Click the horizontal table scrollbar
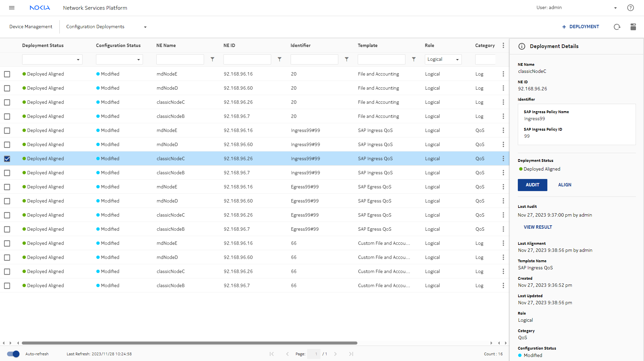This screenshot has height=361, width=644. 190,343
